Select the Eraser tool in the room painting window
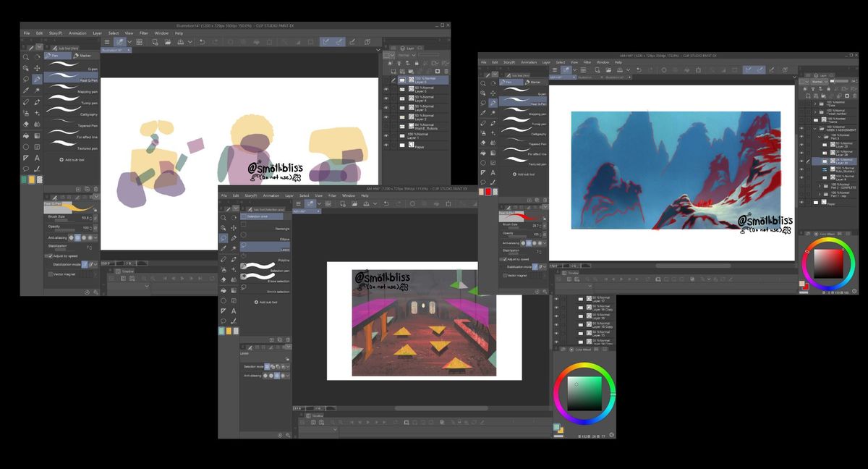 (x=224, y=279)
